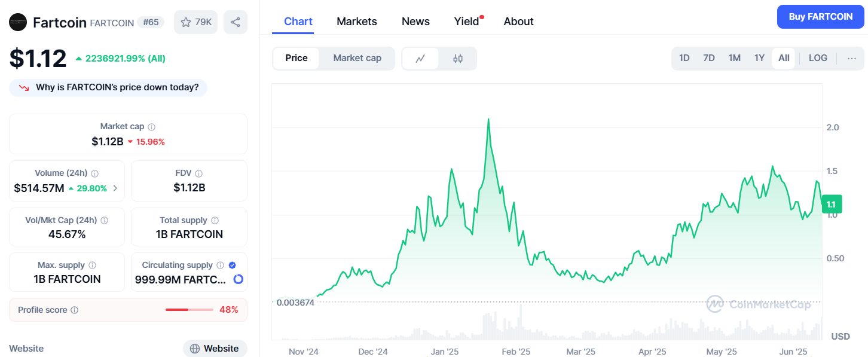Set chart range to 1Y
868x357 pixels.
[x=759, y=58]
